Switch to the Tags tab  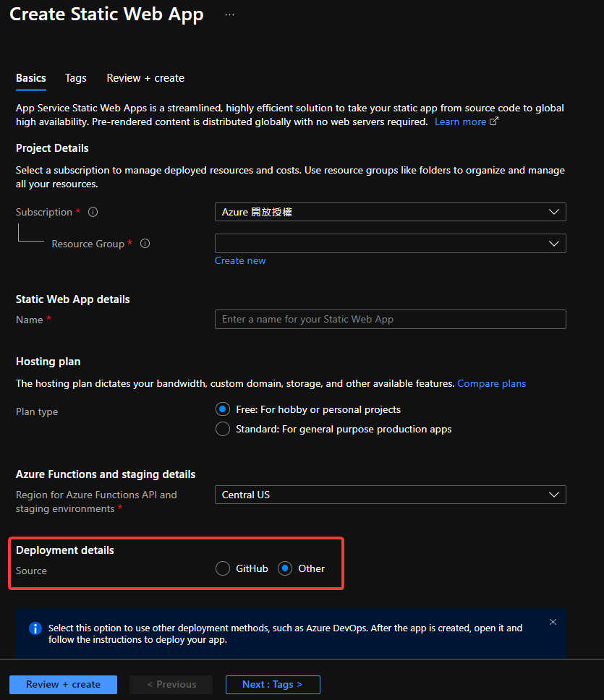click(x=75, y=78)
